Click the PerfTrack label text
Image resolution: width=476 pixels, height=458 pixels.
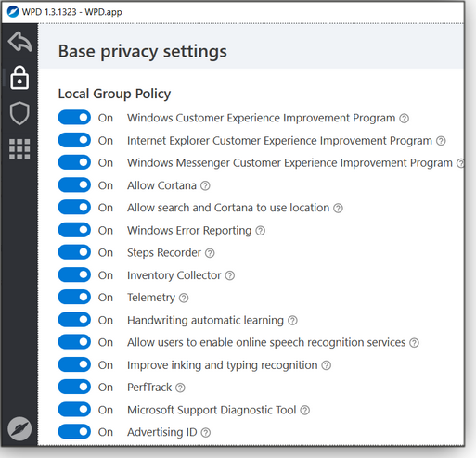pos(149,388)
